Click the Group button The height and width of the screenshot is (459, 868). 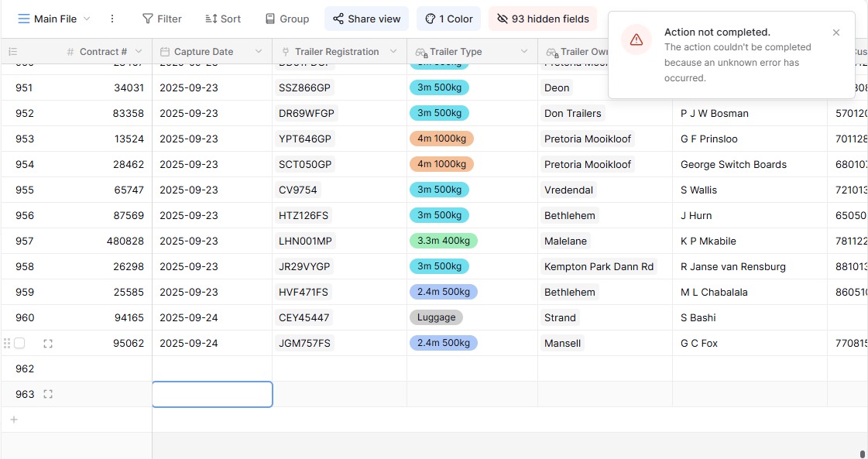[286, 19]
